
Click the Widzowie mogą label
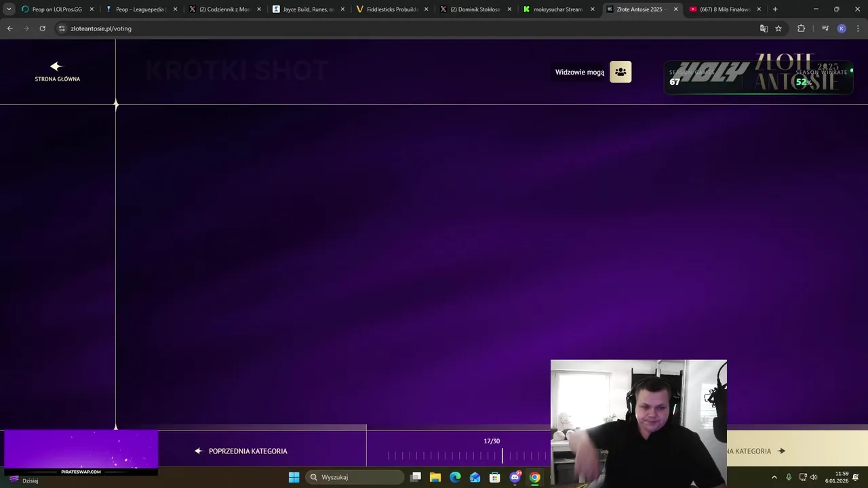coord(580,73)
